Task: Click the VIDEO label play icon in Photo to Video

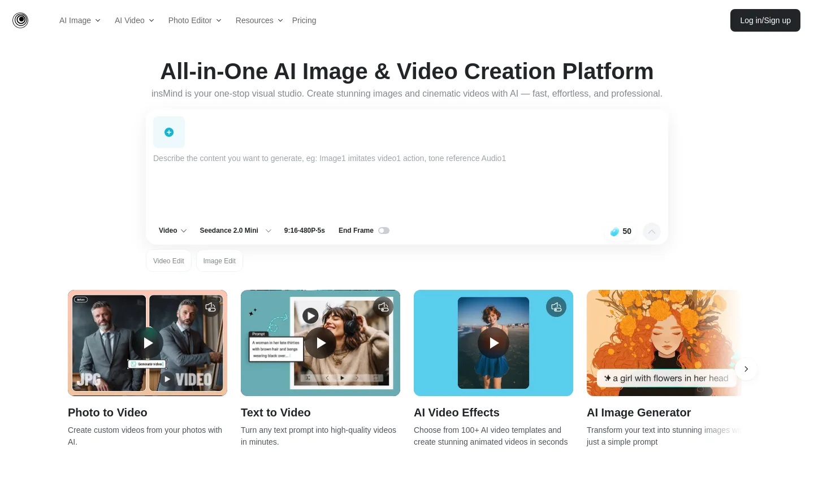Action: point(167,379)
